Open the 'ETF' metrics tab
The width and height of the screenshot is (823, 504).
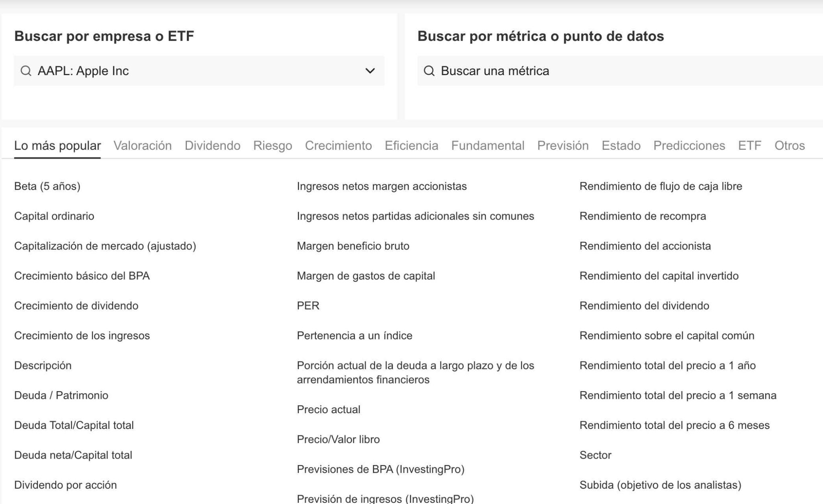(x=749, y=146)
